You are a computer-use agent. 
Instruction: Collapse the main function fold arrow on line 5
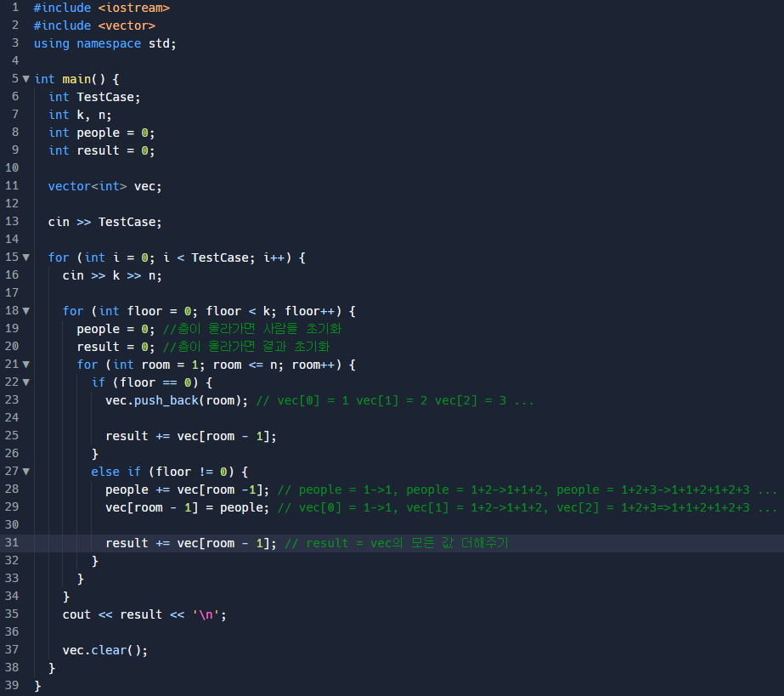26,79
